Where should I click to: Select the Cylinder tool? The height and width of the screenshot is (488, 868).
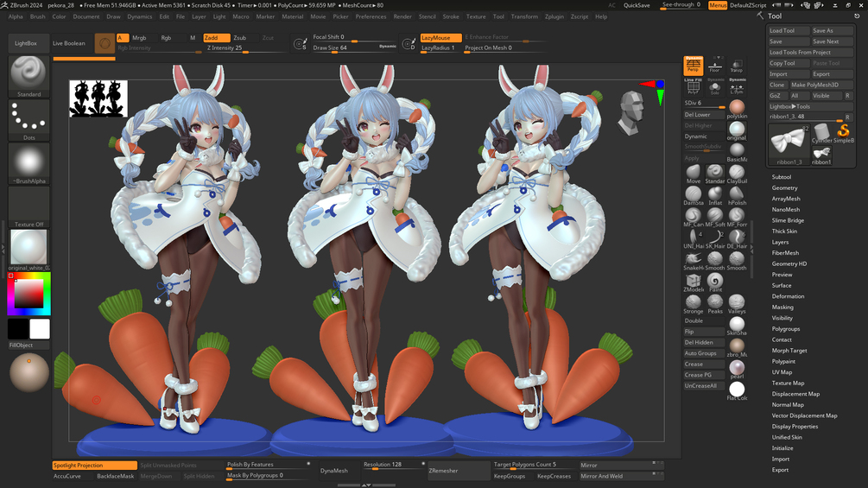coord(822,133)
